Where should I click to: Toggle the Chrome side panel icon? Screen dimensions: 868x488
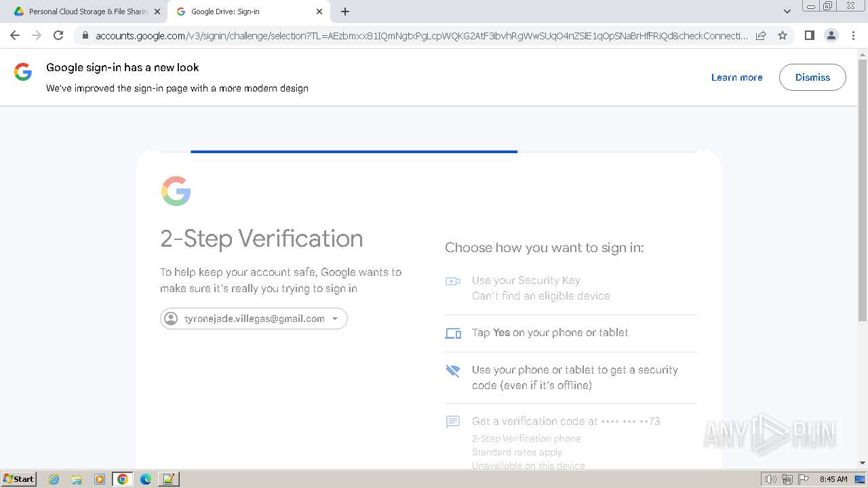pyautogui.click(x=809, y=35)
